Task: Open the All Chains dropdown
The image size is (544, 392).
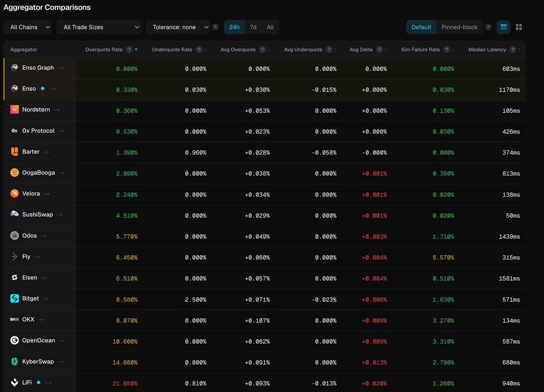Action: click(x=27, y=27)
